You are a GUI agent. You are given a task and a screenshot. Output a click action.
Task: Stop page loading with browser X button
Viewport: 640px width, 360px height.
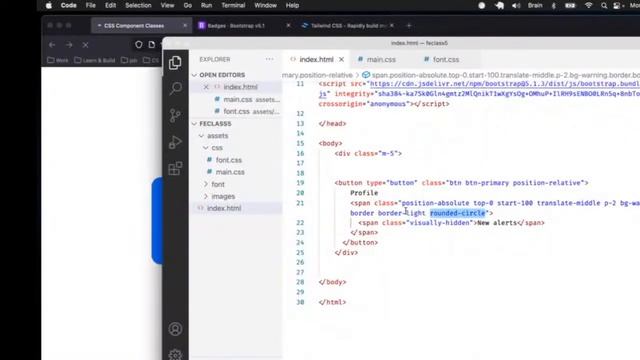85,44
